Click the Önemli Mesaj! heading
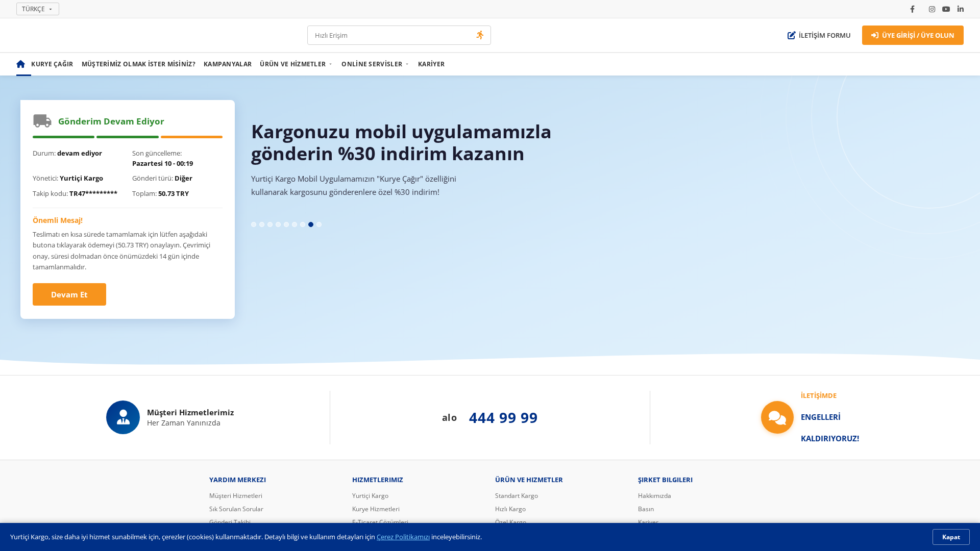Screen dimensions: 980x551 (x=58, y=220)
